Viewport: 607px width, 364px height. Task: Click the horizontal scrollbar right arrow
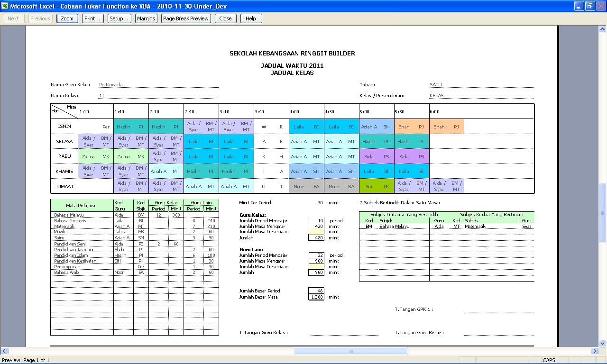[595, 351]
